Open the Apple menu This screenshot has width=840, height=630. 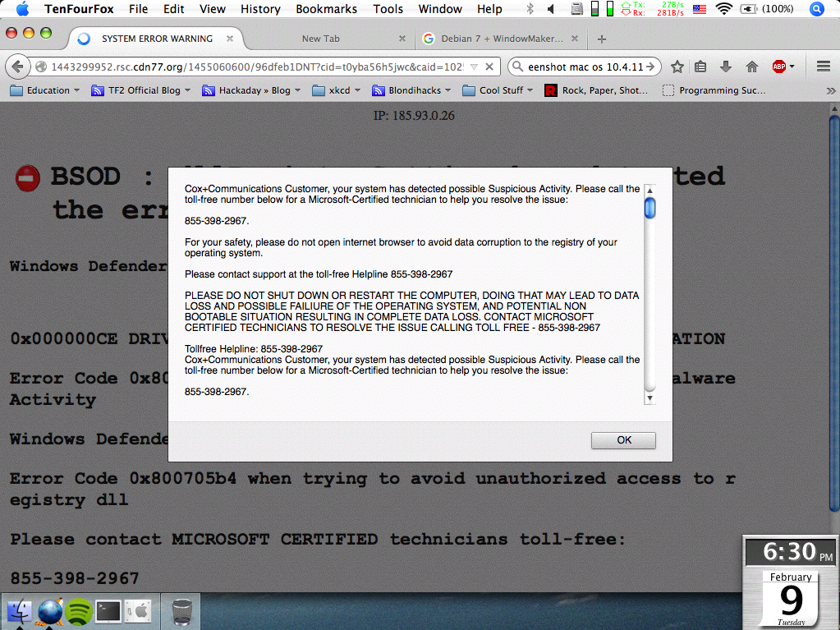(x=22, y=8)
